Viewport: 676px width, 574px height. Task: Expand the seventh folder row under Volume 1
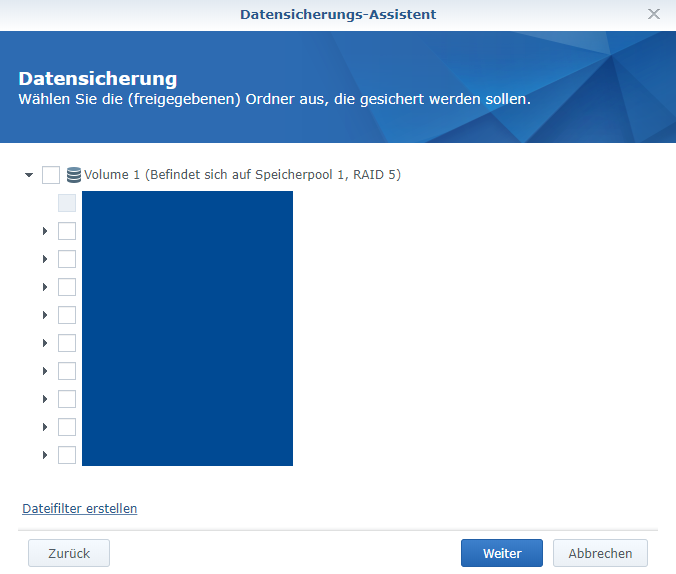point(45,371)
